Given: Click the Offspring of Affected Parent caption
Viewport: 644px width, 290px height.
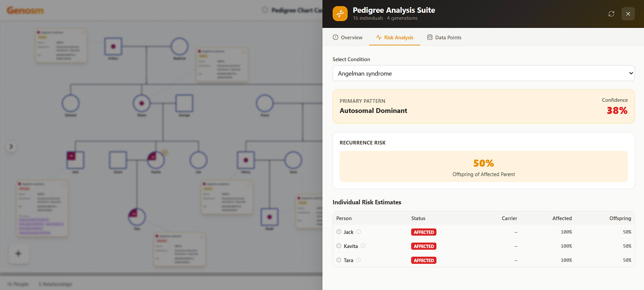Looking at the screenshot, I should coord(483,174).
